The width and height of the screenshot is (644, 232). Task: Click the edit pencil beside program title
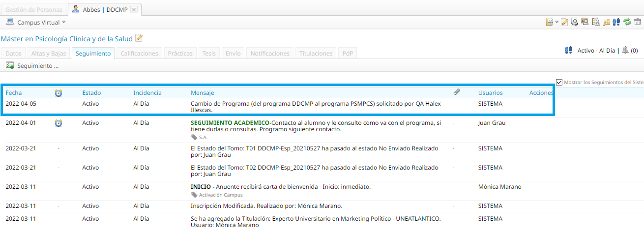click(x=139, y=38)
